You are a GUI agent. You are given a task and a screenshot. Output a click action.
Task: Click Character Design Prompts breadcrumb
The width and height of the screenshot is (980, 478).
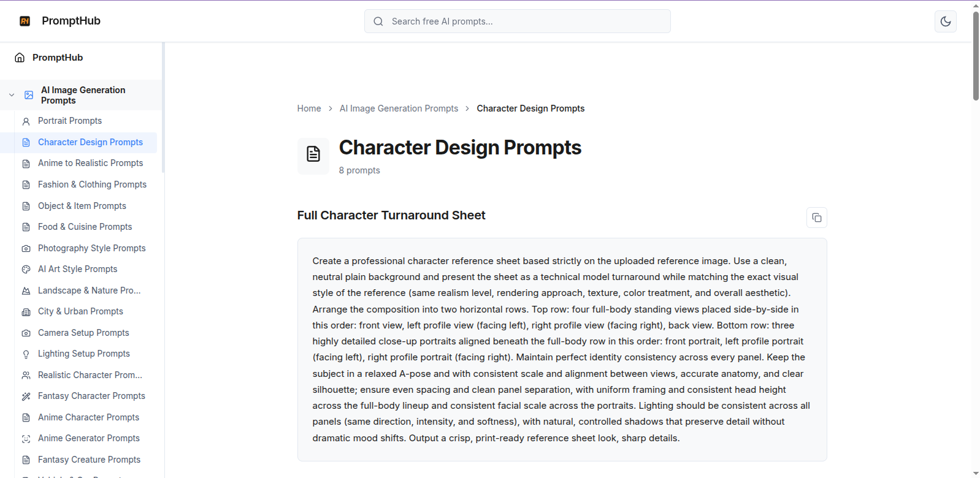click(x=530, y=108)
